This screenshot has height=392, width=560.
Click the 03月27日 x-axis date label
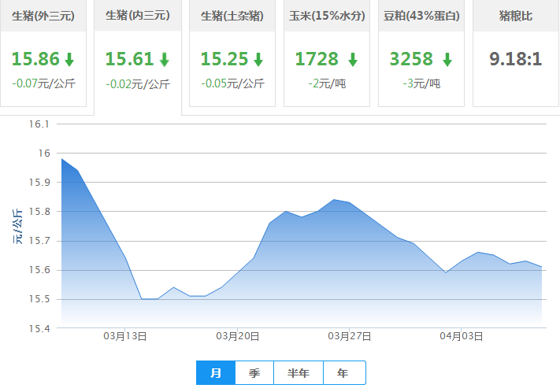point(349,336)
